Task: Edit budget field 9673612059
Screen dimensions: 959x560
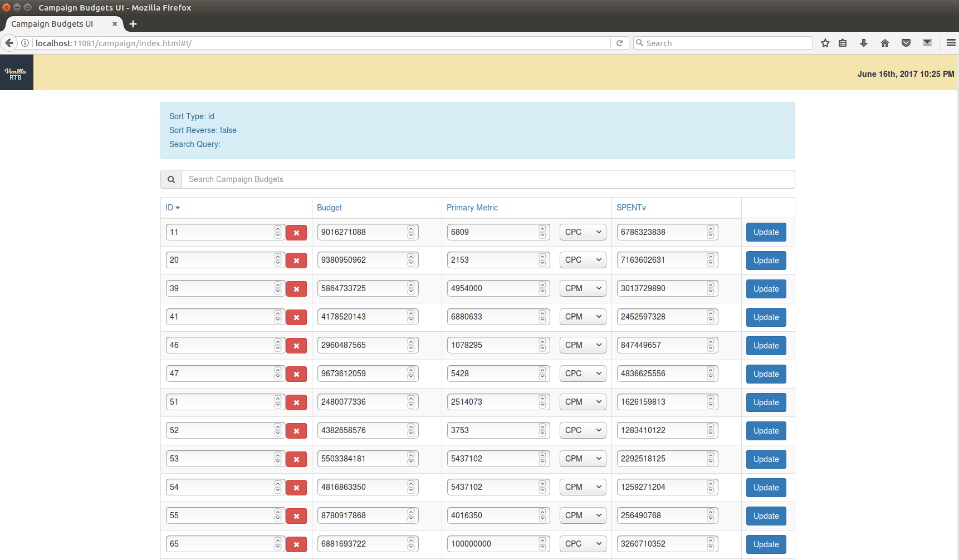Action: tap(368, 374)
